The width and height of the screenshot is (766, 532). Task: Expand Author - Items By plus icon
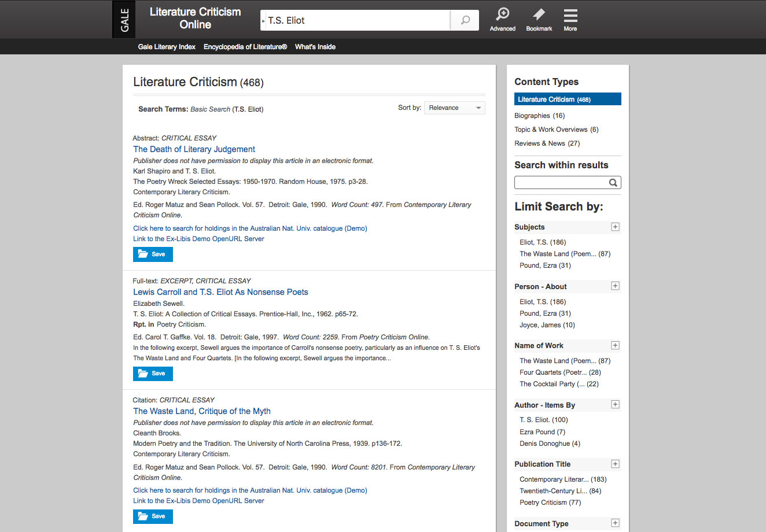point(615,404)
